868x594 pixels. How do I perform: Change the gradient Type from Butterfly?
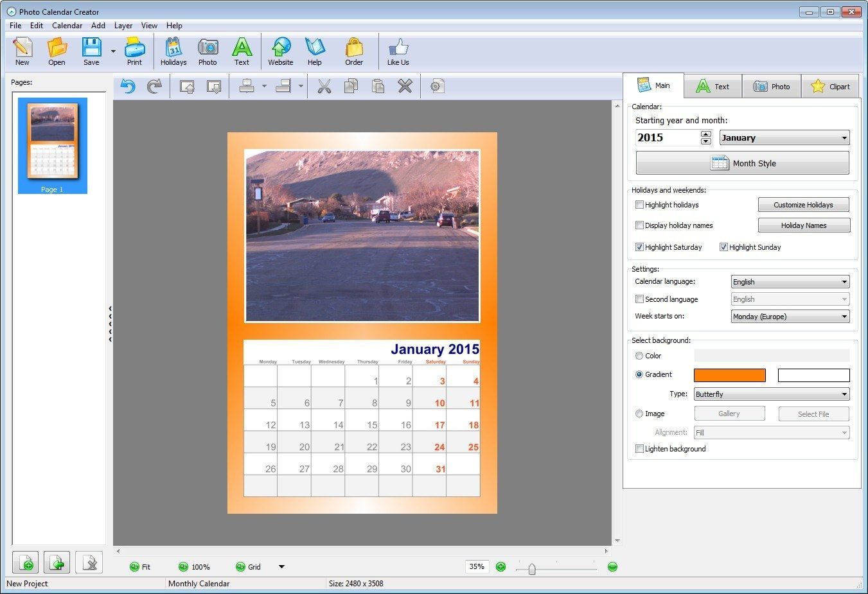[x=771, y=394]
